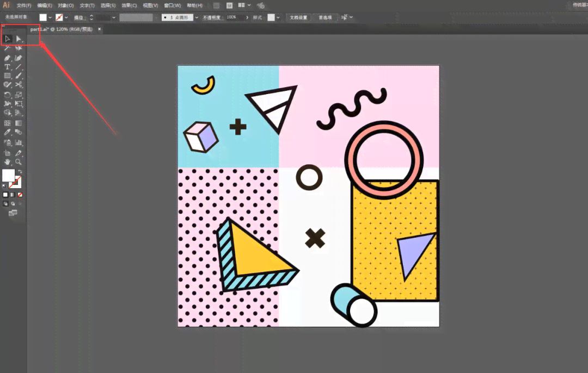Open the 5 点圆形 brush dropdown
This screenshot has height=373, width=588.
(x=197, y=17)
